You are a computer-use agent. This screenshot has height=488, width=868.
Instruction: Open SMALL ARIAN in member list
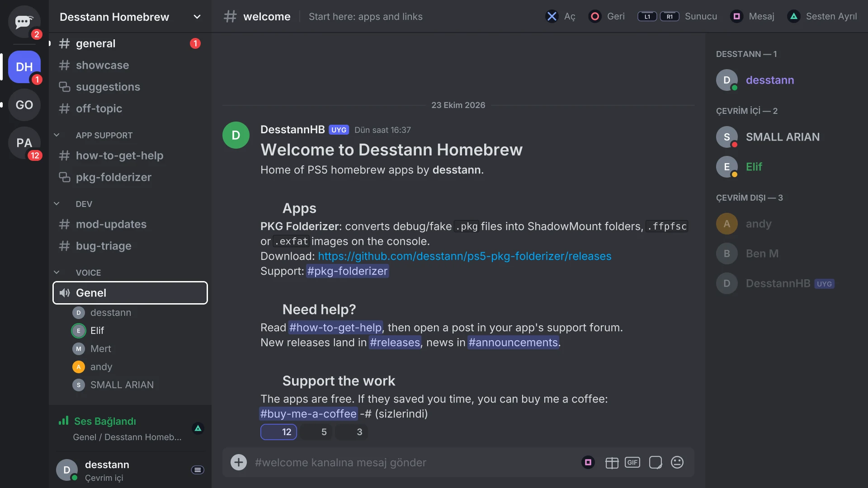click(787, 137)
